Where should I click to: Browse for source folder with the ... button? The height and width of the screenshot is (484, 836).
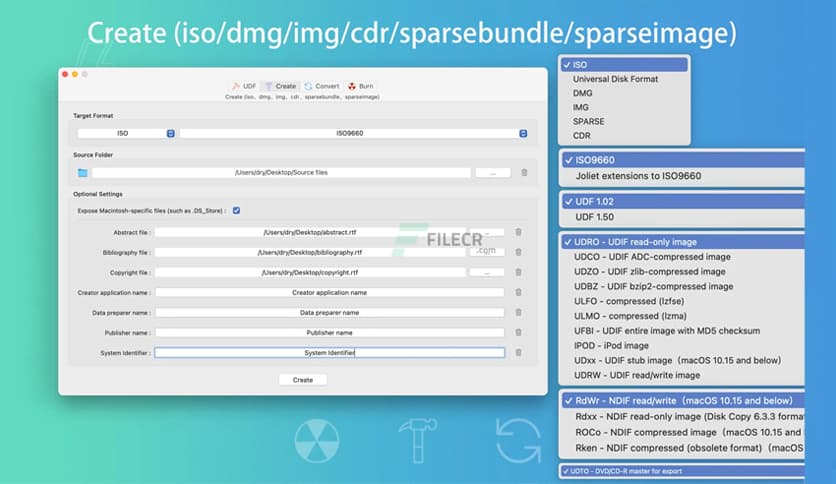[493, 173]
